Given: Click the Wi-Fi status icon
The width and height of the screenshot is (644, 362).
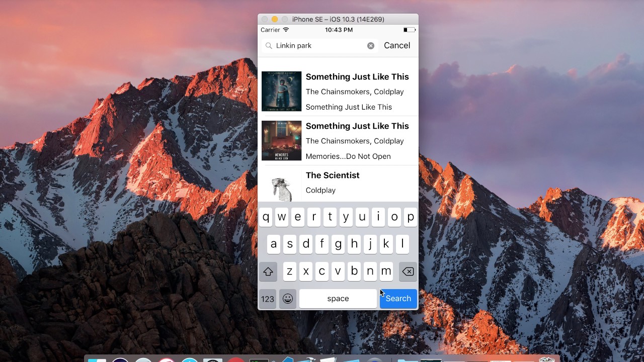Looking at the screenshot, I should 286,30.
